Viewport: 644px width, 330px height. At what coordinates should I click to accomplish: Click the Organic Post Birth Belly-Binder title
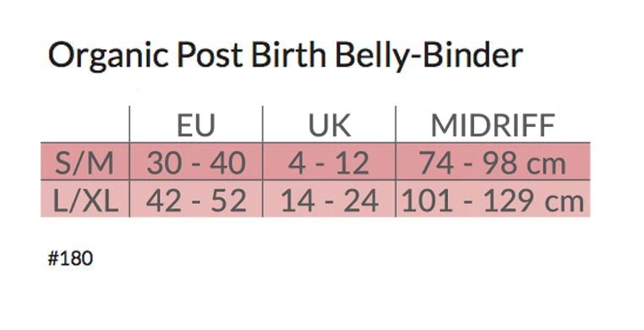point(286,56)
